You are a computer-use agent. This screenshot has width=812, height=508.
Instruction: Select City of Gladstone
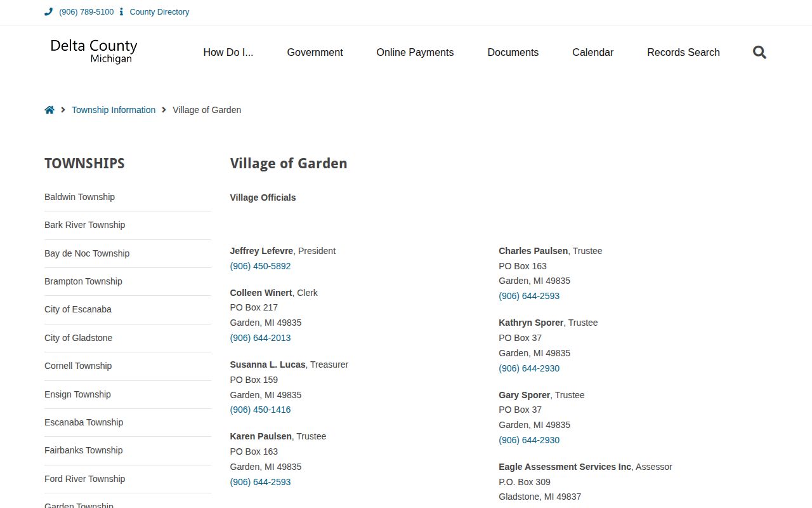pyautogui.click(x=78, y=338)
